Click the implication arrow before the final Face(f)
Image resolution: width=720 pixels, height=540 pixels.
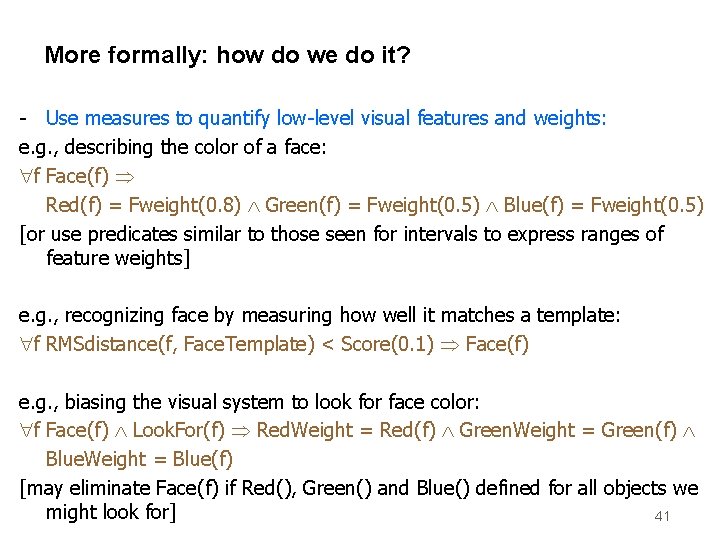pyautogui.click(x=450, y=345)
